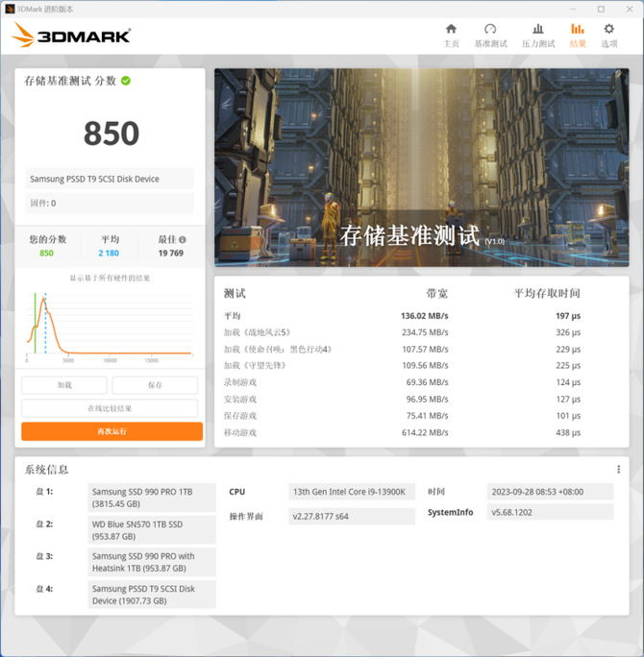Click the score distribution chart
Screen dimensions: 644x657
[110, 326]
